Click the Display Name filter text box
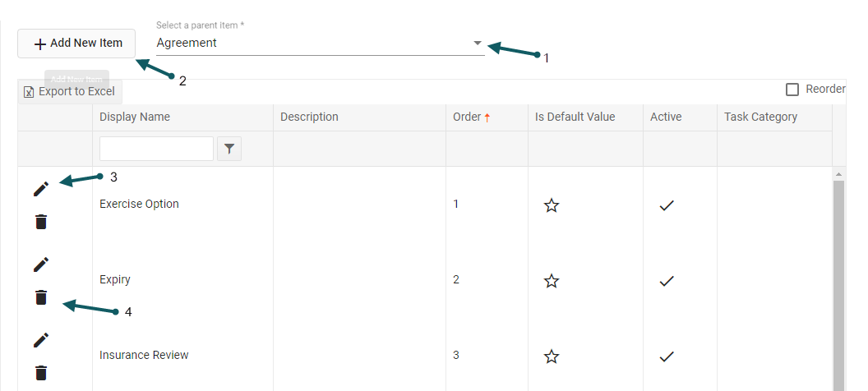Viewport: 868px width, 391px height. pos(156,149)
